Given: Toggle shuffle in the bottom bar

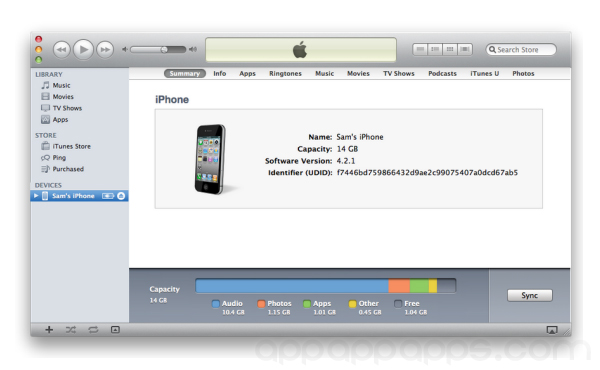Looking at the screenshot, I should click(x=71, y=329).
